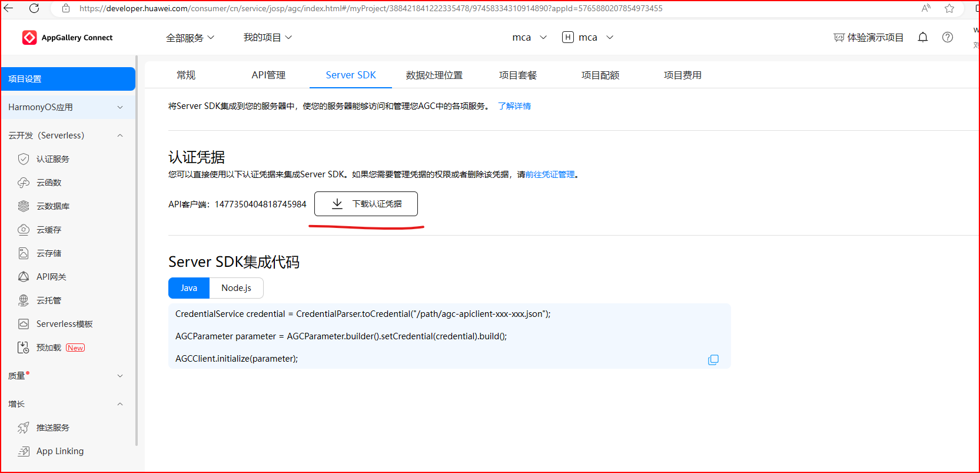Click the cache icon beside 云缓存
Image resolution: width=980 pixels, height=473 pixels.
pyautogui.click(x=24, y=230)
